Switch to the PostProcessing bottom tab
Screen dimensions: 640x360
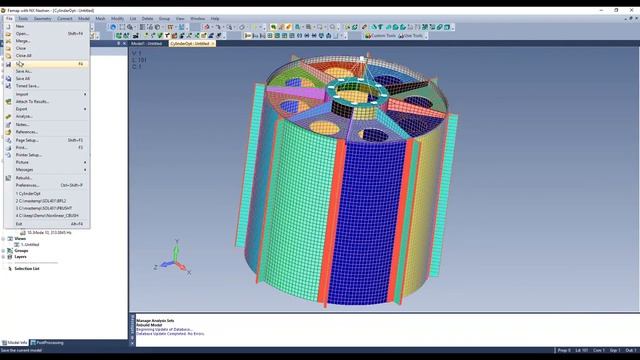[47, 343]
